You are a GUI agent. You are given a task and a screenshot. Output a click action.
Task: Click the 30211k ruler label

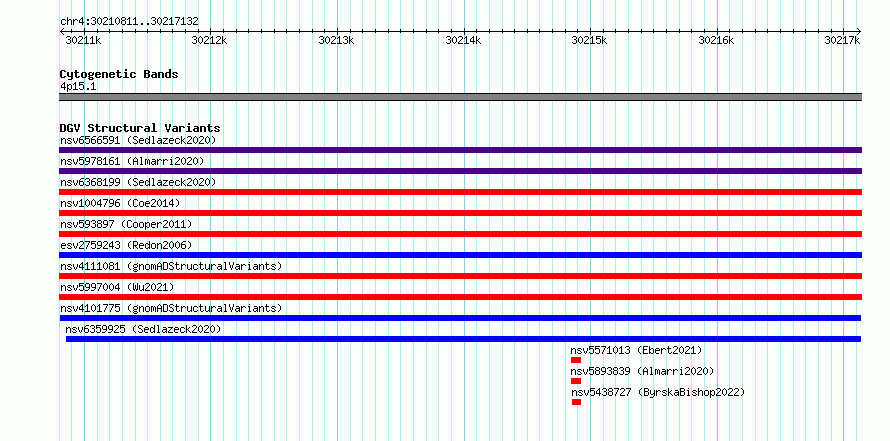(x=83, y=40)
